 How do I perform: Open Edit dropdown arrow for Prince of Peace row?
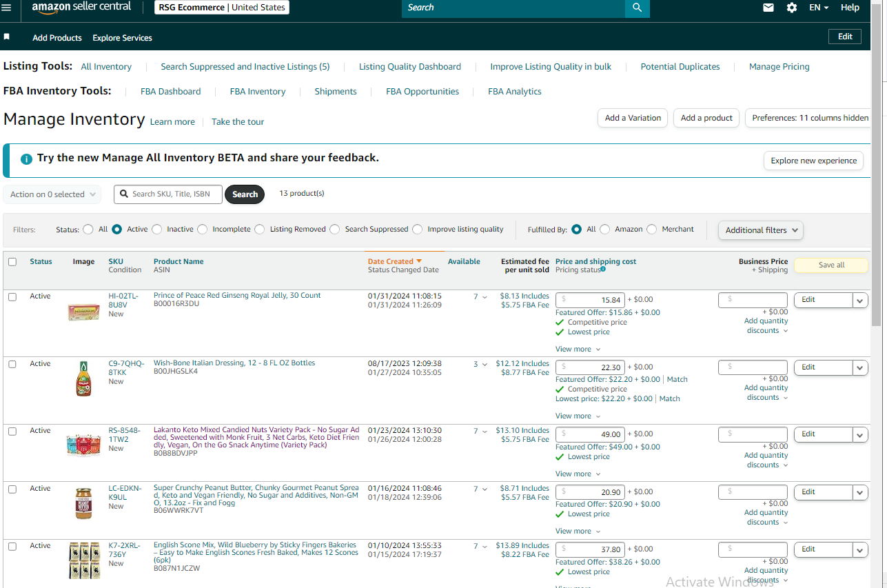coord(860,301)
